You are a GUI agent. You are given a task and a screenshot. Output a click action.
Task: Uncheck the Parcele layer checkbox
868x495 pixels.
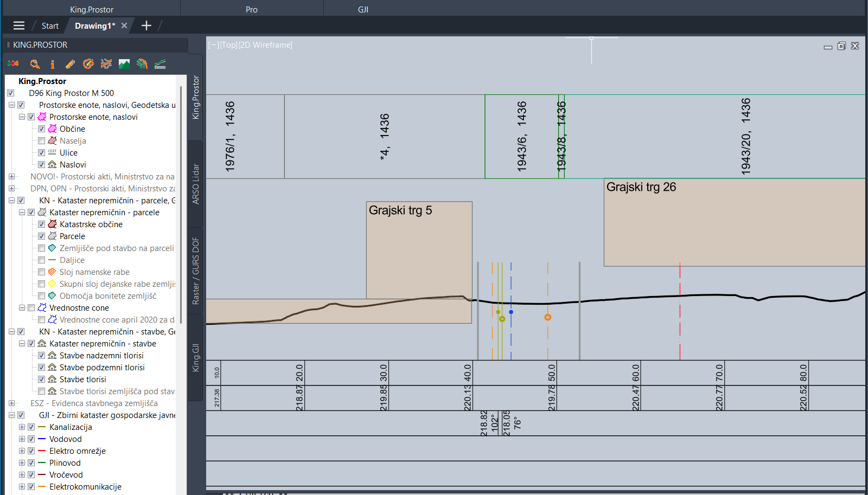point(42,236)
